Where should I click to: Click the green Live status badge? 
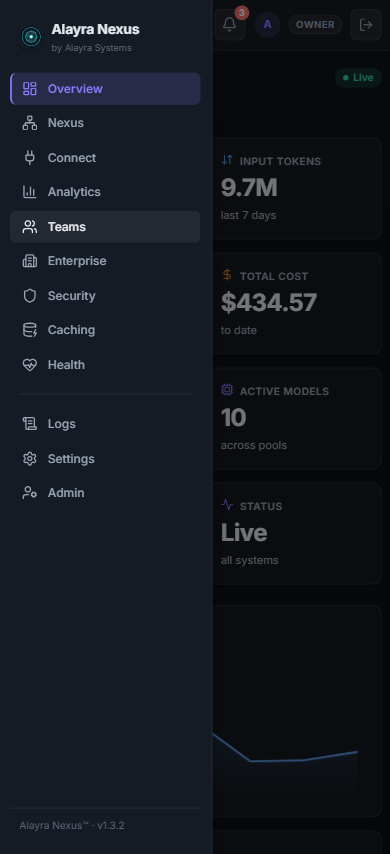tap(358, 77)
